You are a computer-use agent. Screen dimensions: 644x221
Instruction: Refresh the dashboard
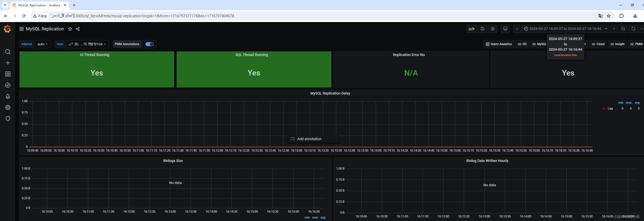633,29
